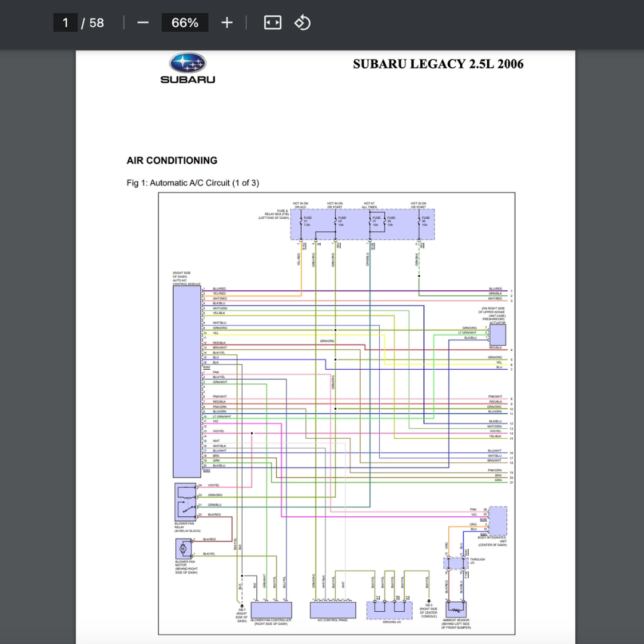
Task: Click the zoom out minus icon
Action: tap(143, 23)
